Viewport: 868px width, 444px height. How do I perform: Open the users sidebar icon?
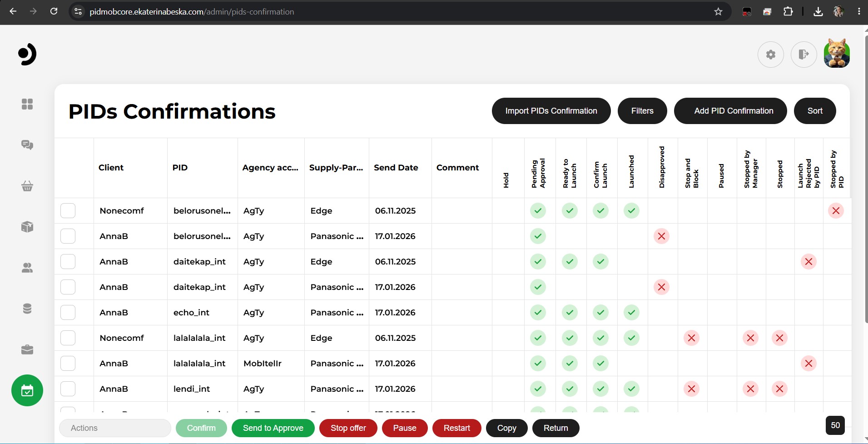pyautogui.click(x=27, y=268)
